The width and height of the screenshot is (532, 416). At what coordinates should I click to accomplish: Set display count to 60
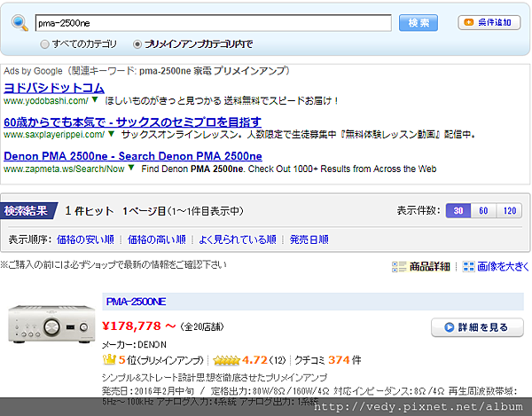483,211
